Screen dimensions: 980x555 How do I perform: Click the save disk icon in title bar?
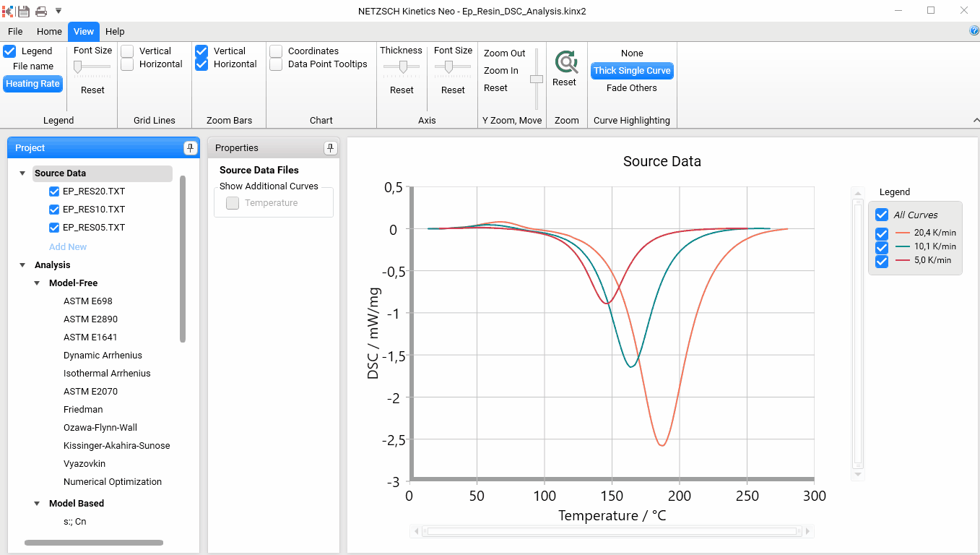pyautogui.click(x=24, y=11)
